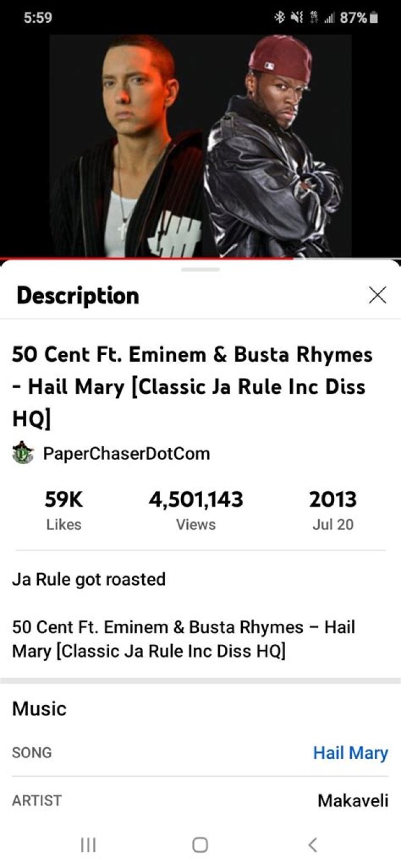The width and height of the screenshot is (401, 868).
Task: Tap the video player thumbnail image
Action: 200,146
